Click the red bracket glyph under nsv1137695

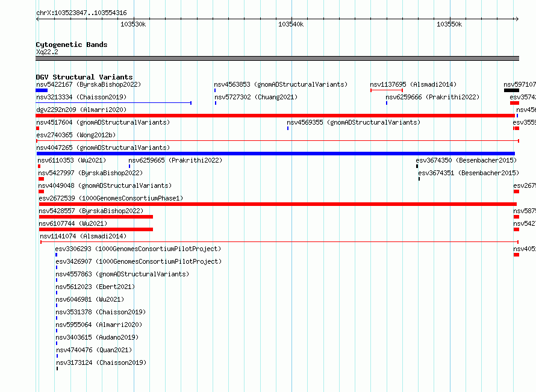click(x=387, y=90)
